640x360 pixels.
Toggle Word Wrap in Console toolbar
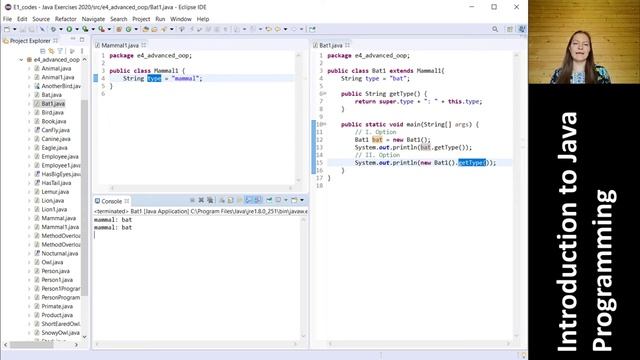pyautogui.click(x=240, y=200)
